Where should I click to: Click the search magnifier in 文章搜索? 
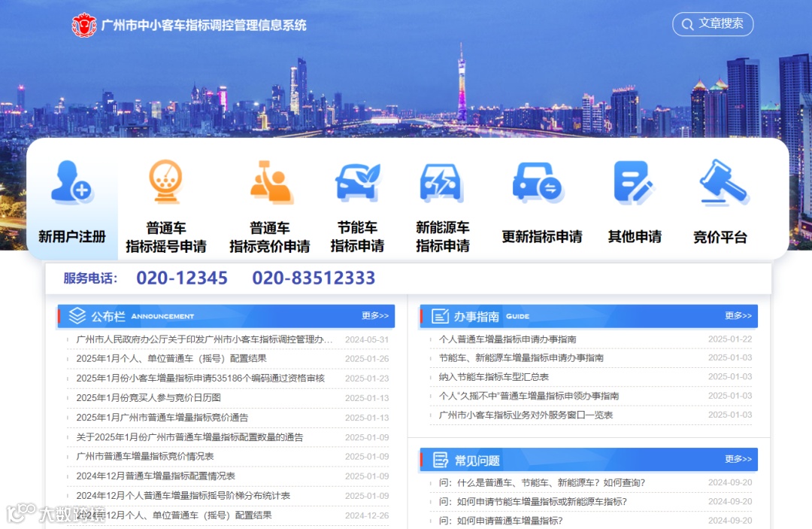pos(687,24)
